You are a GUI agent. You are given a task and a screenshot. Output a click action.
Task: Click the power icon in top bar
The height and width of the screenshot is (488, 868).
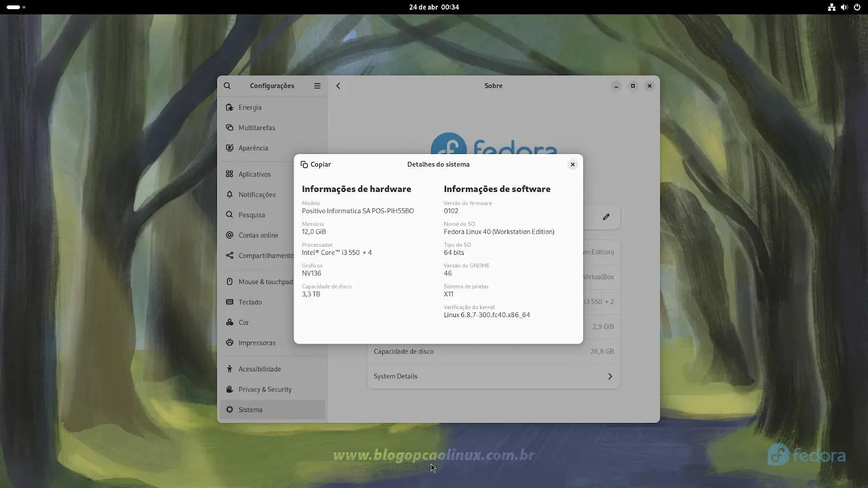coord(857,7)
